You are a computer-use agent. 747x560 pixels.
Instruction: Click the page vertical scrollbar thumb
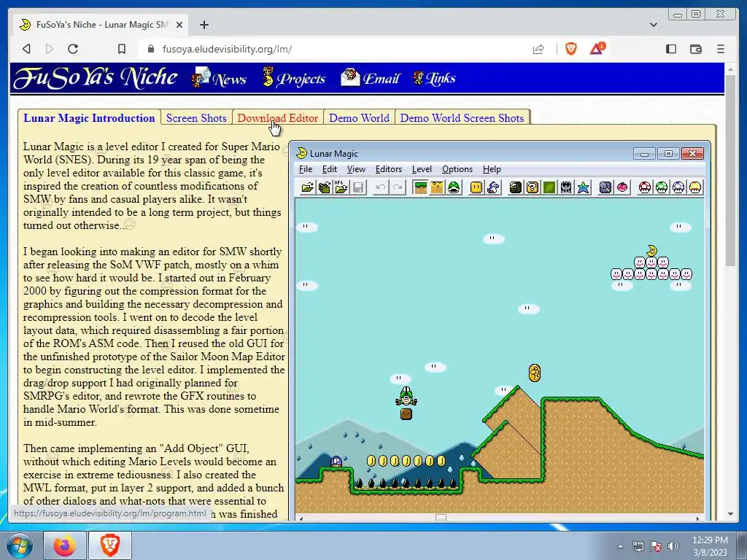pyautogui.click(x=731, y=171)
